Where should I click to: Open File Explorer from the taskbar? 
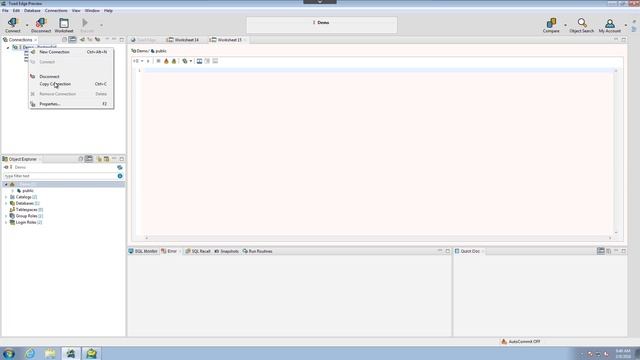tap(50, 353)
